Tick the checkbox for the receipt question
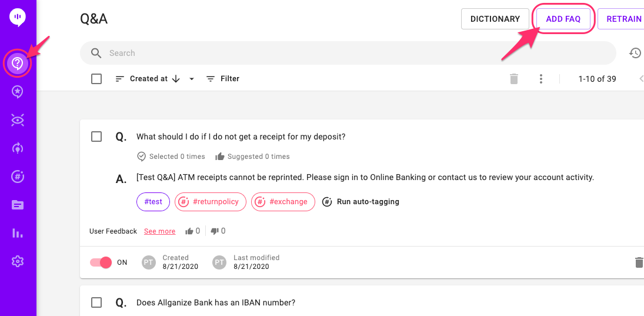 (x=96, y=137)
